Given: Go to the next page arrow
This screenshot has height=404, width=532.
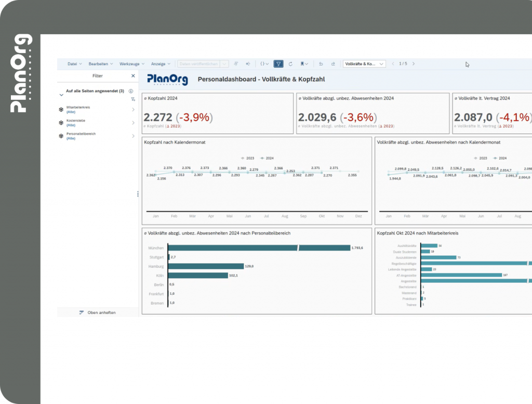Looking at the screenshot, I should [414, 64].
